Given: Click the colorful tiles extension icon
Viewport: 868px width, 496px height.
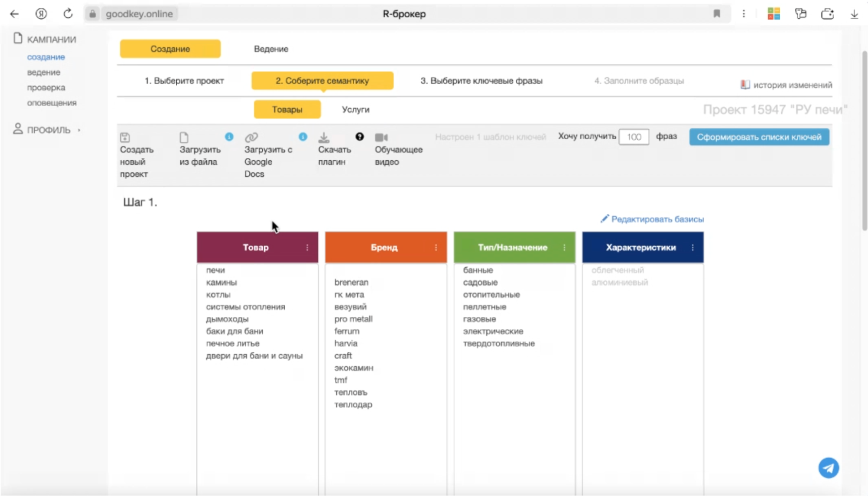Looking at the screenshot, I should click(x=773, y=14).
